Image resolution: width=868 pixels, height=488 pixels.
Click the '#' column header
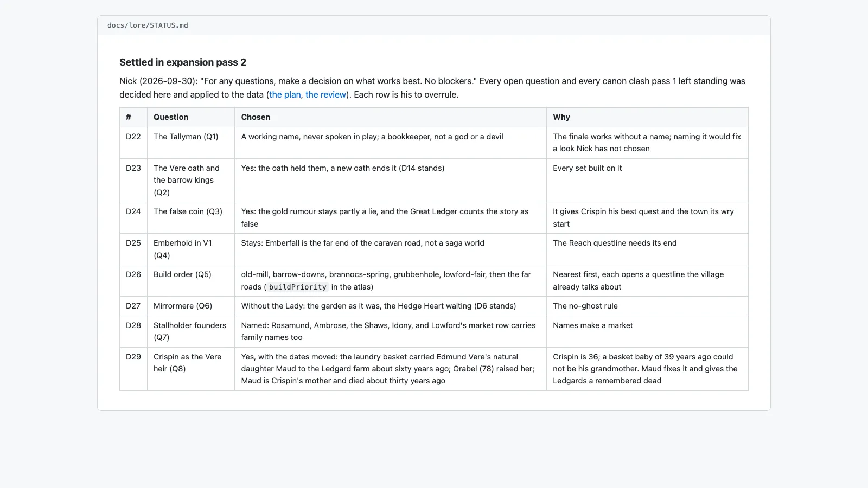point(133,117)
